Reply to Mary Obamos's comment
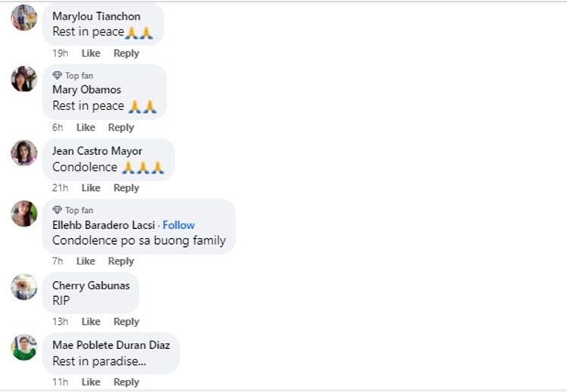 coord(121,128)
